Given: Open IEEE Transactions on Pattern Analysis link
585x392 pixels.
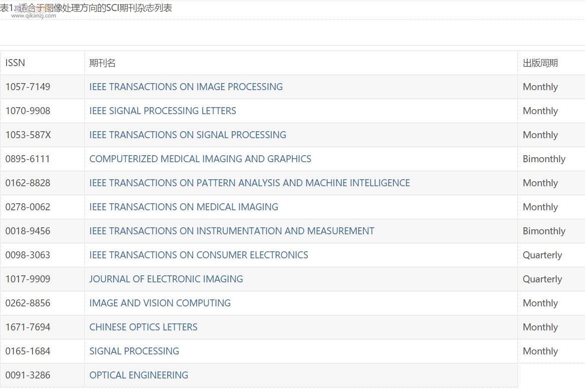Looking at the screenshot, I should (x=249, y=183).
